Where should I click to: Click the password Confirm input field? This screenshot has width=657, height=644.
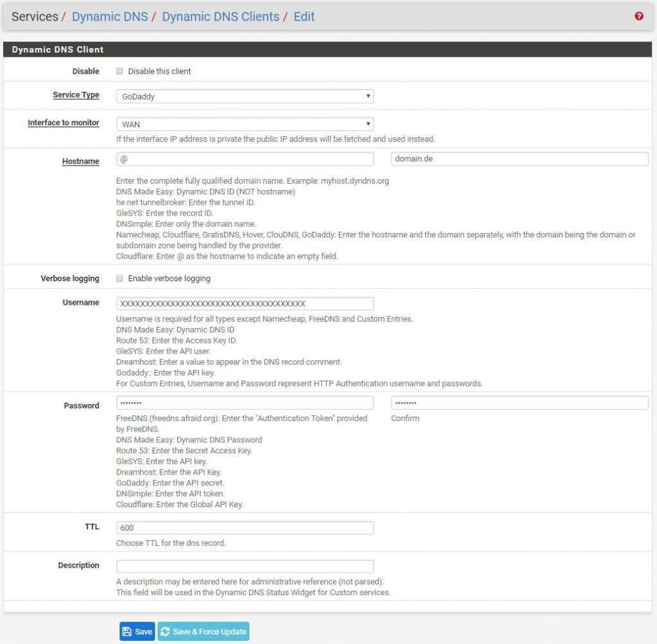(519, 403)
